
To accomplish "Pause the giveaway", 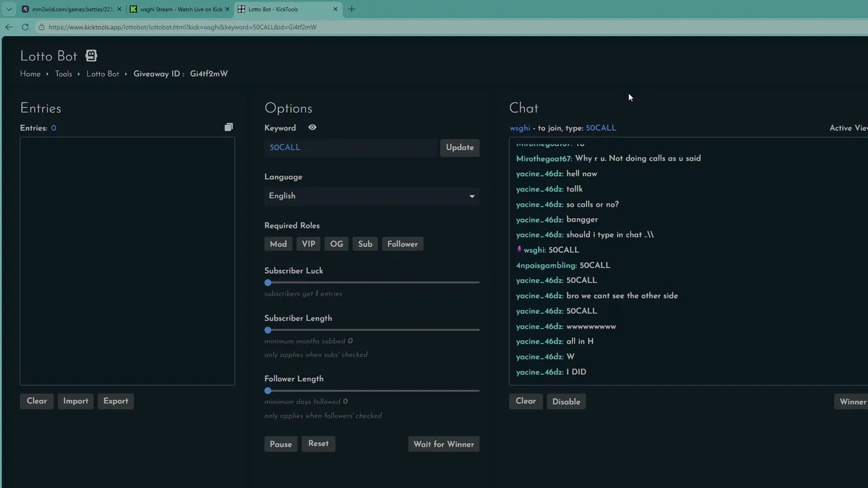I will 281,445.
